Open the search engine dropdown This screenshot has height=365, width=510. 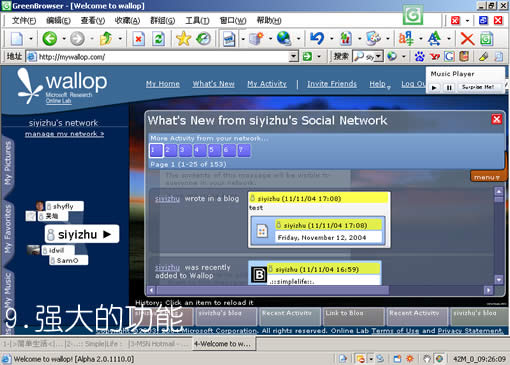(x=378, y=57)
